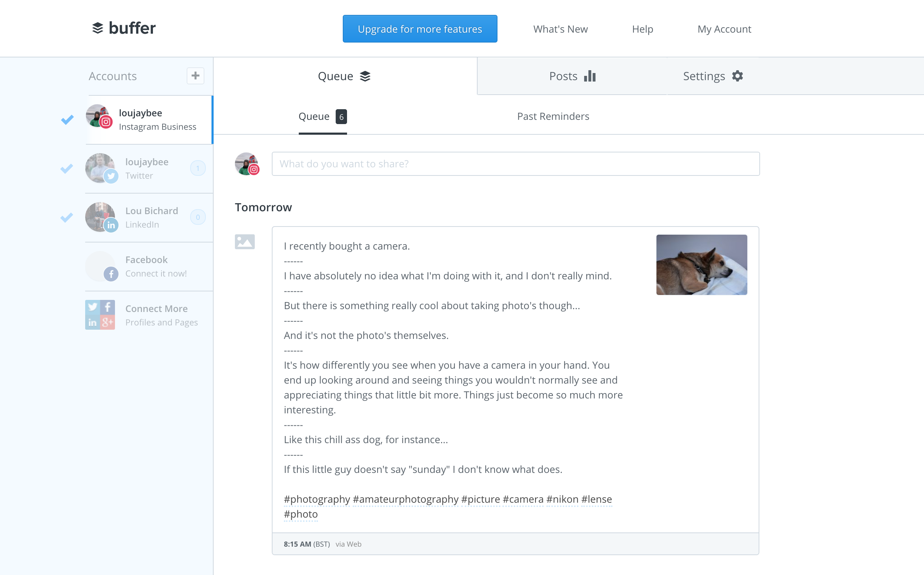Click the image post type icon
The image size is (924, 575).
point(245,242)
